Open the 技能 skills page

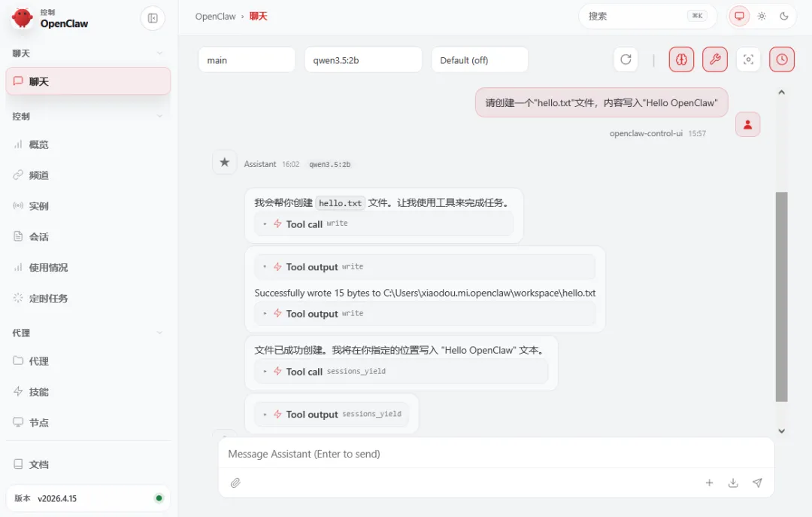(88, 392)
